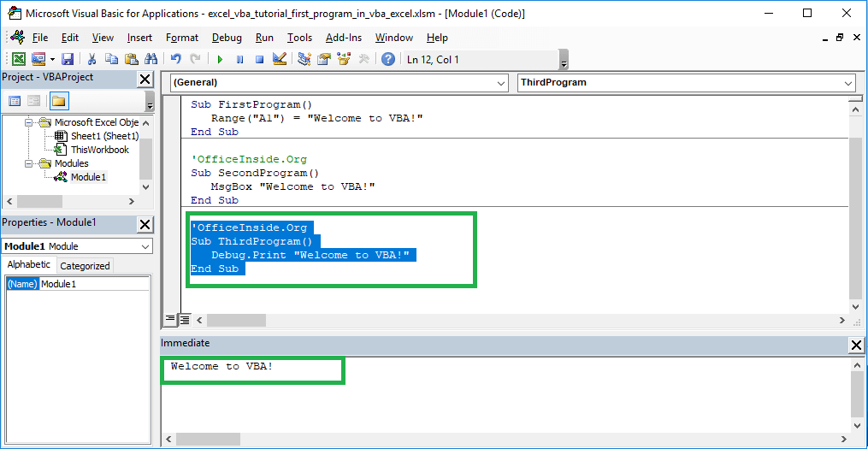
Task: Switch to the Categorized properties tab
Action: (x=85, y=266)
